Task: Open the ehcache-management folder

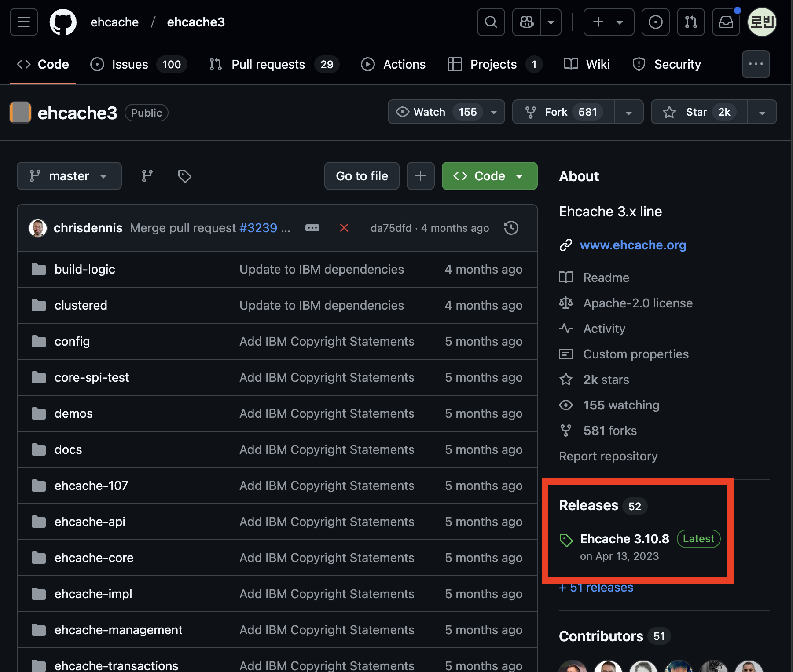Action: coord(118,630)
